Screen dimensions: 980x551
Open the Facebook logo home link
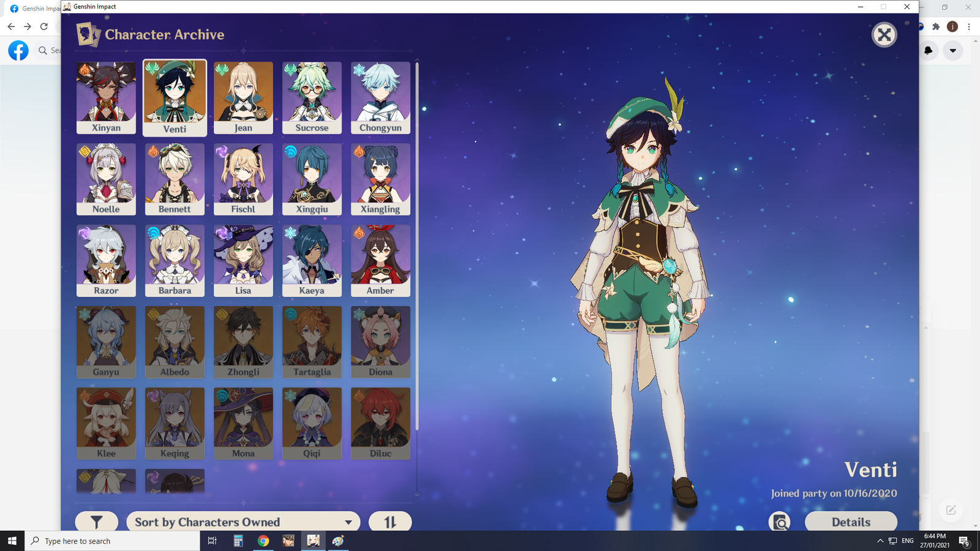click(x=18, y=50)
